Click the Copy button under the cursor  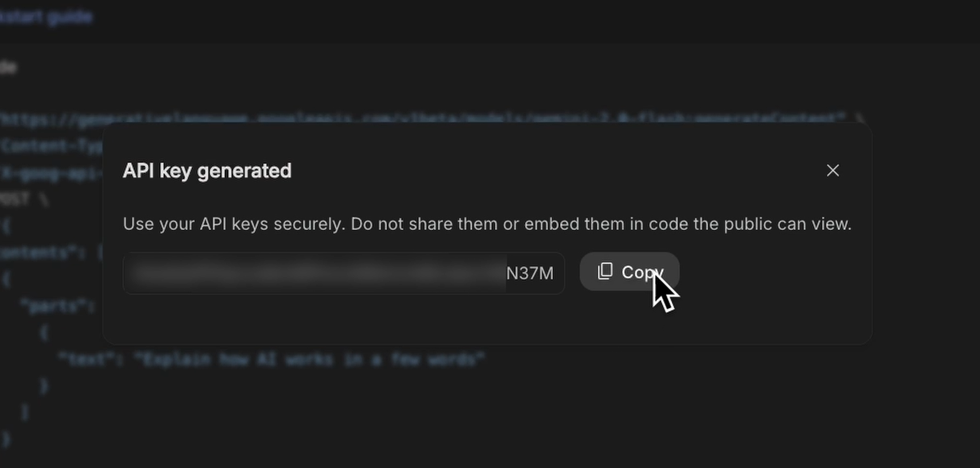point(630,272)
